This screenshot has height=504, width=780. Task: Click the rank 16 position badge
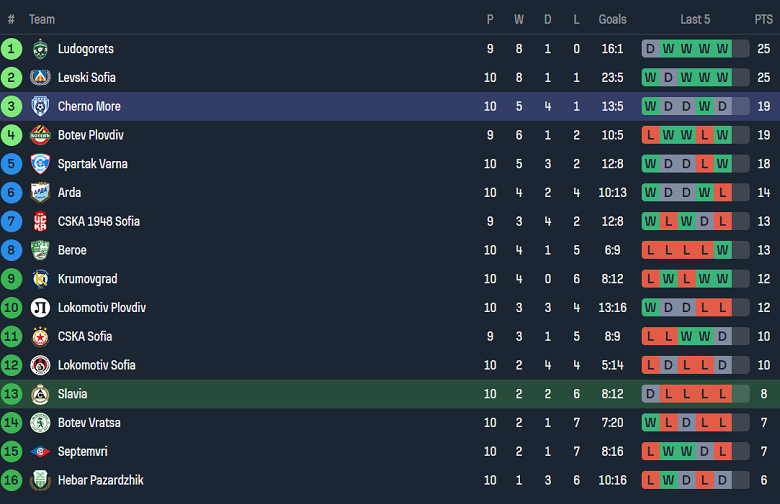click(11, 481)
